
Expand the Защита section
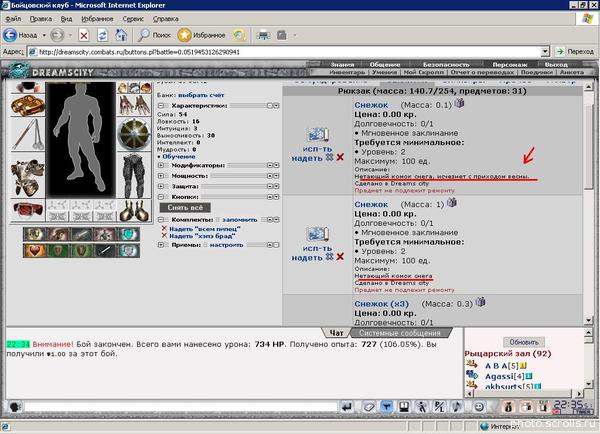(x=161, y=186)
